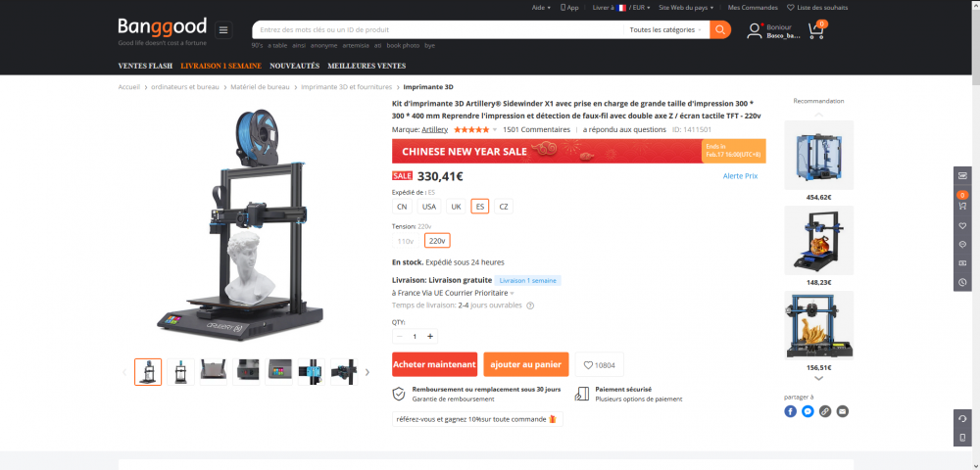
Task: Increase quantity with the plus stepper
Action: point(430,337)
